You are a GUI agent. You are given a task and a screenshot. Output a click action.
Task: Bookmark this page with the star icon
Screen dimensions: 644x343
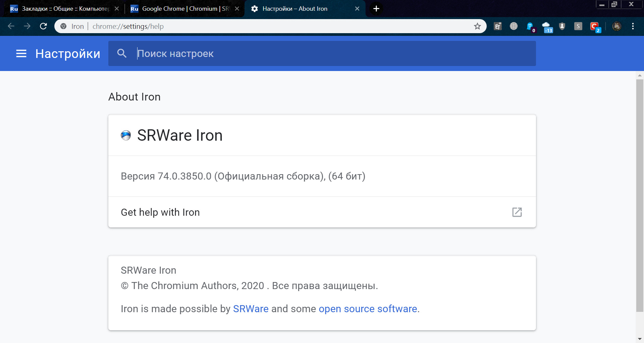[477, 26]
